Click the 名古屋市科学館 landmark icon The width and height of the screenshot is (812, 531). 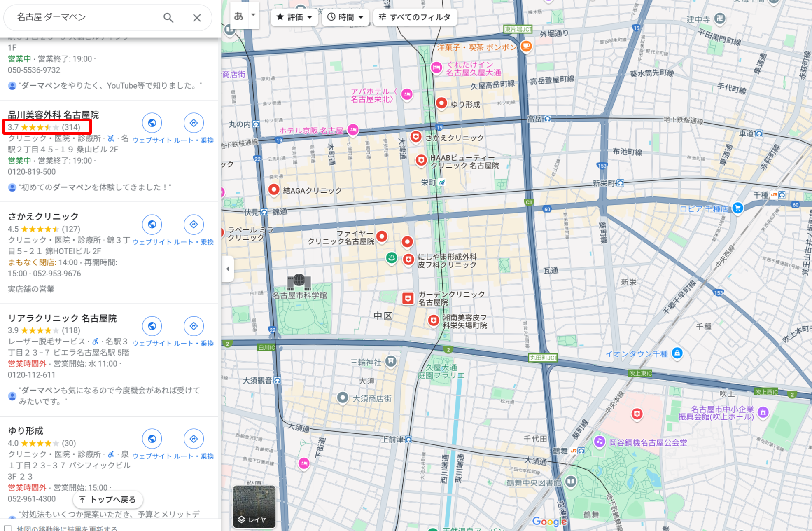299,282
